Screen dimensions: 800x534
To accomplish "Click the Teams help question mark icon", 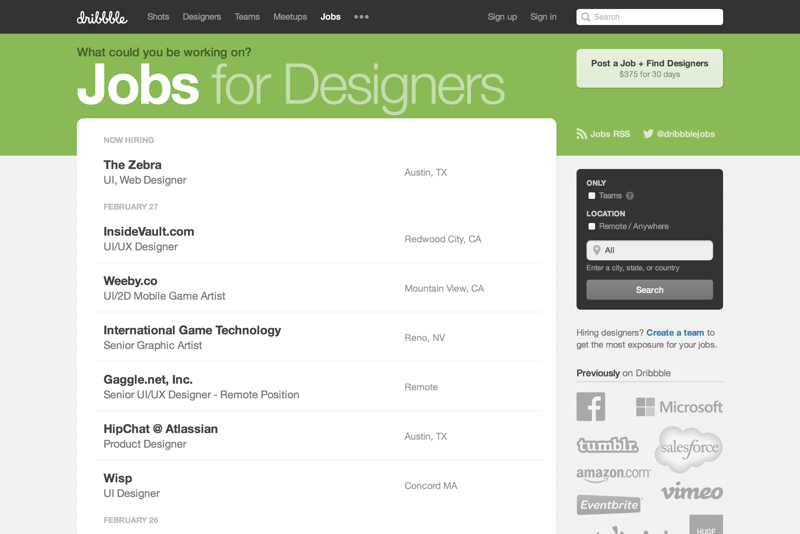I will point(630,196).
